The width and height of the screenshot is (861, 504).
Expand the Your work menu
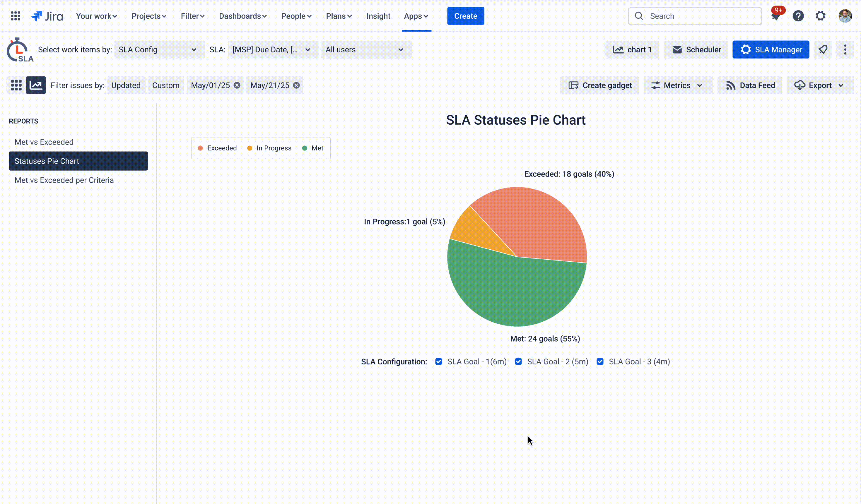tap(96, 16)
